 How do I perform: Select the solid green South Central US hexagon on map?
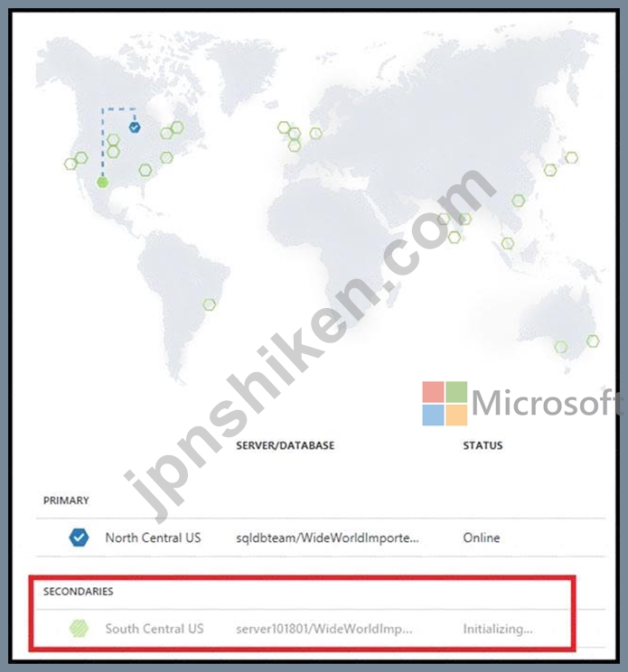[102, 182]
